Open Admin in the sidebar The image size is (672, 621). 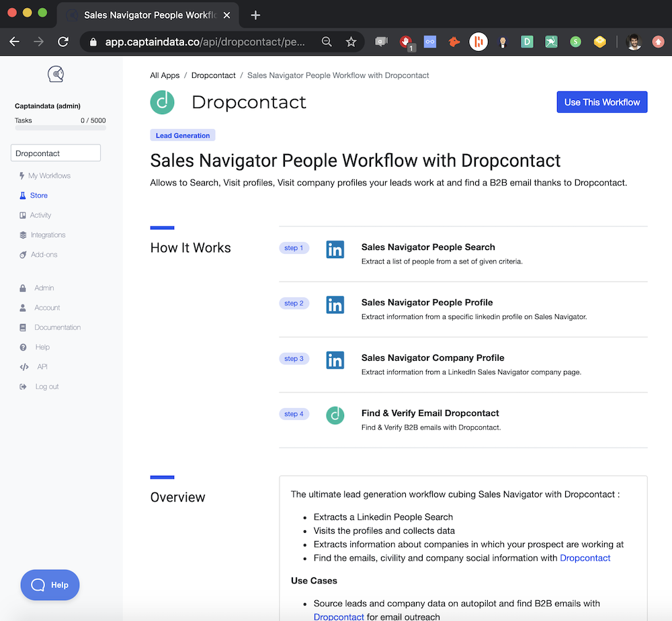tap(37, 288)
